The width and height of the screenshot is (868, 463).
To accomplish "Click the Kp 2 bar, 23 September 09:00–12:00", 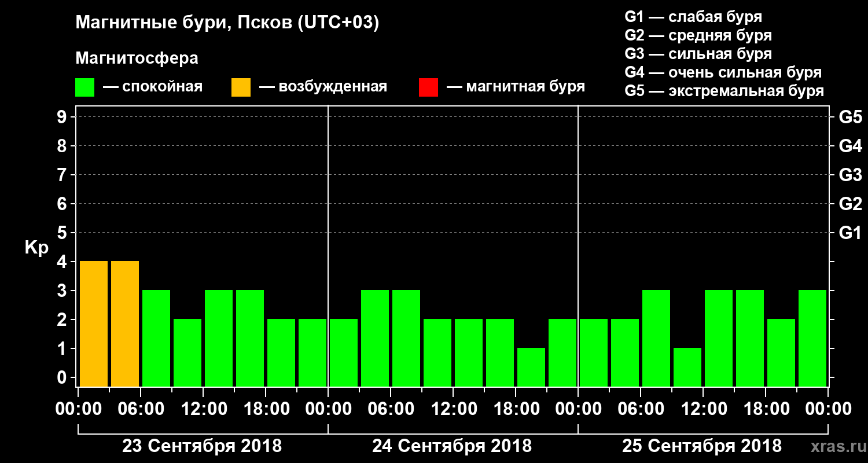I will [x=187, y=352].
